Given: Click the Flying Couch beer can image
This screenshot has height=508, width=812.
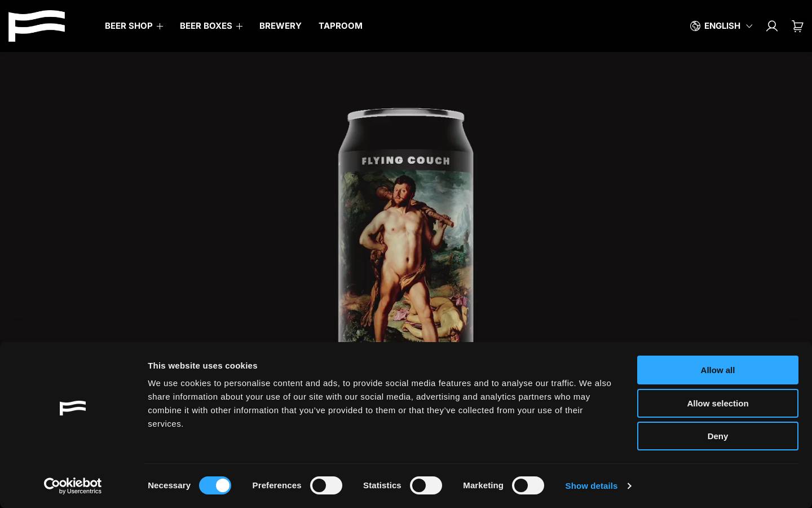Looking at the screenshot, I should coord(405,225).
